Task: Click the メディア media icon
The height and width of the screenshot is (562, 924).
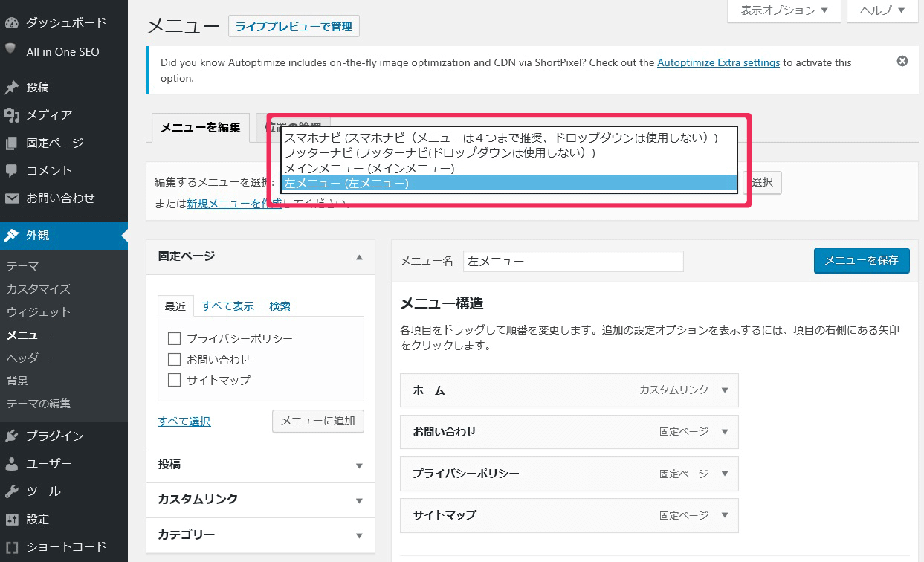Action: tap(11, 115)
